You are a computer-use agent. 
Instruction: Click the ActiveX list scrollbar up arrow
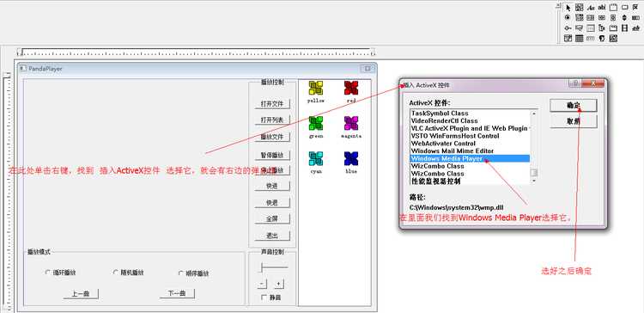[534, 113]
